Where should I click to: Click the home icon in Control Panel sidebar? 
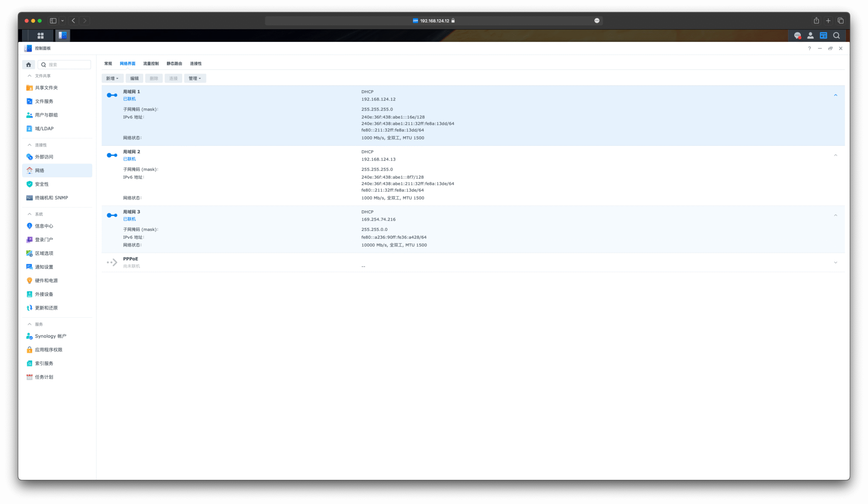click(x=28, y=65)
